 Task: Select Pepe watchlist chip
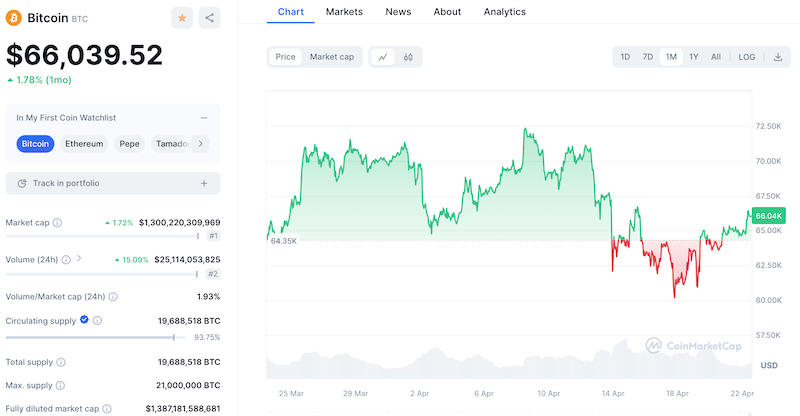[x=130, y=144]
